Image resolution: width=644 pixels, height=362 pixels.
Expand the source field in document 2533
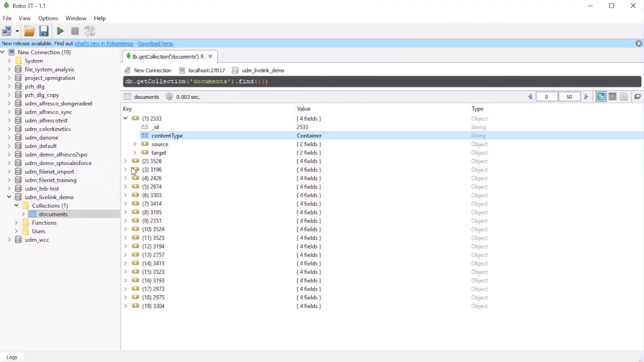click(x=135, y=145)
